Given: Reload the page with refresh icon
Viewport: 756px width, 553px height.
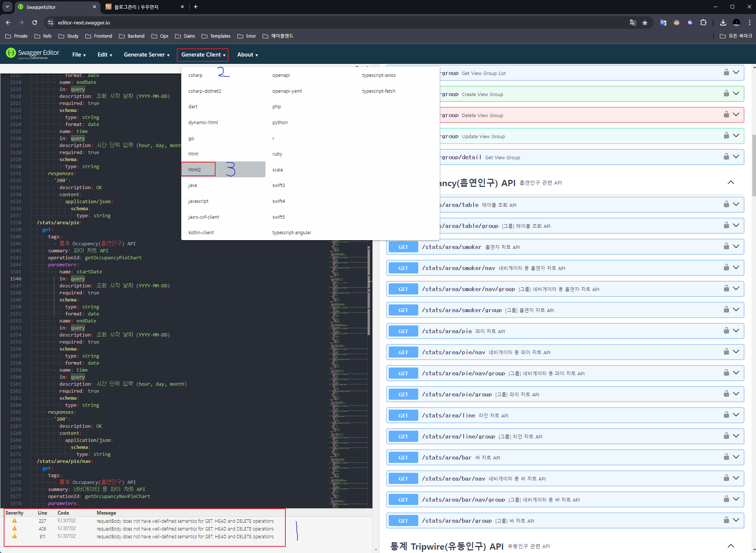Looking at the screenshot, I should click(x=35, y=23).
